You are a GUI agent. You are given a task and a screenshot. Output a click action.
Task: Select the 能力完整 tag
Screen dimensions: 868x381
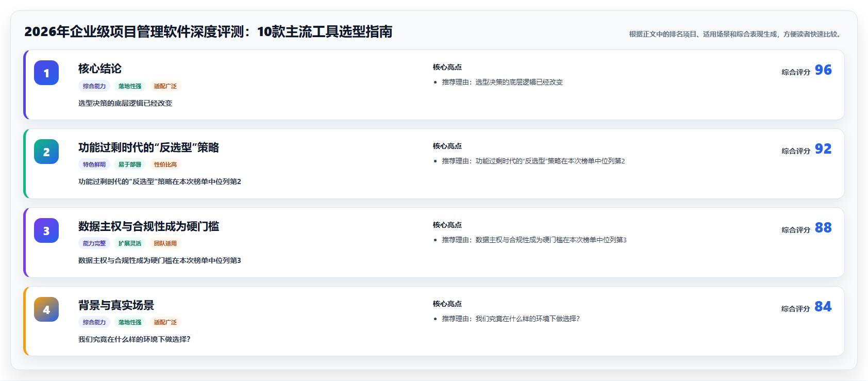pyautogui.click(x=94, y=243)
